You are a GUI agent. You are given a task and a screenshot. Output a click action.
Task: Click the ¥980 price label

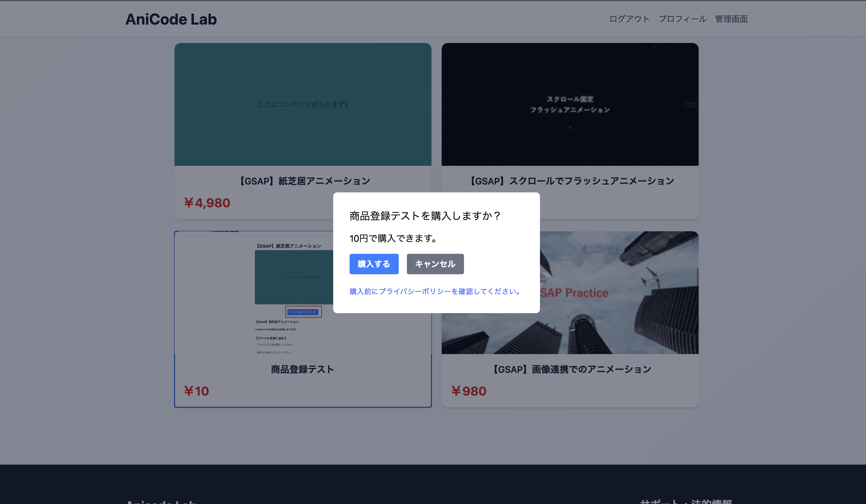click(x=469, y=391)
